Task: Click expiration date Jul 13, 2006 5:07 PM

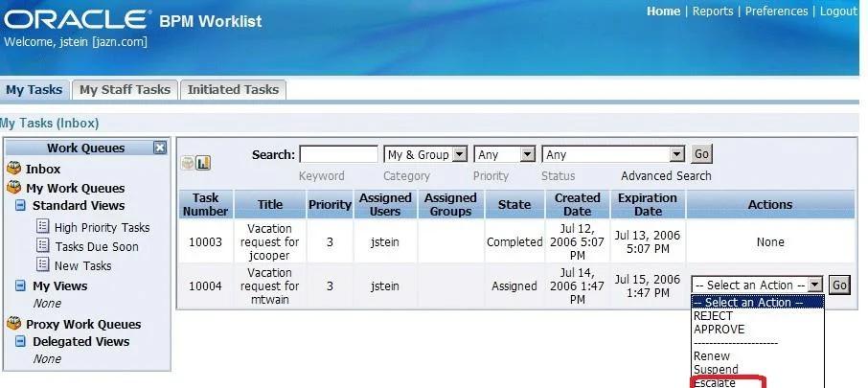Action: tap(648, 241)
